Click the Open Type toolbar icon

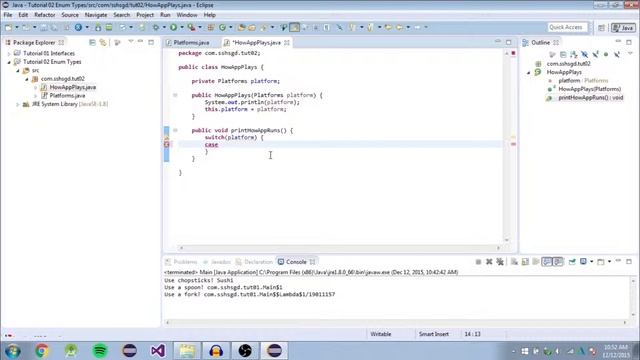[x=241, y=27]
